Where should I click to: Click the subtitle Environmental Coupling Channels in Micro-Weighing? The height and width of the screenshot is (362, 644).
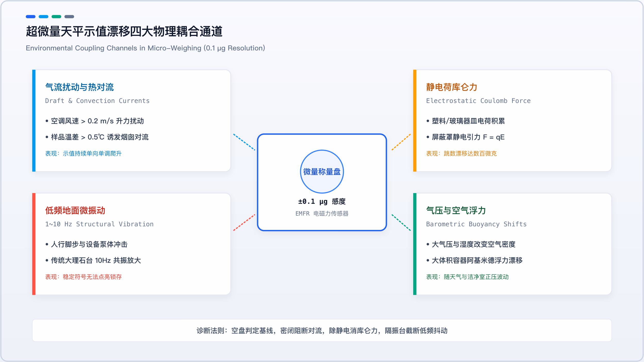[x=145, y=48]
